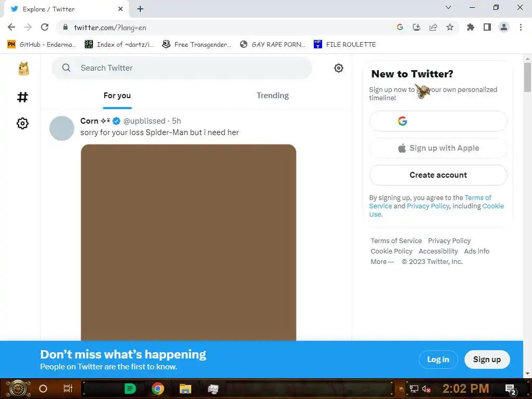The width and height of the screenshot is (532, 399).
Task: Open Task View on the taskbar
Action: pyautogui.click(x=68, y=389)
